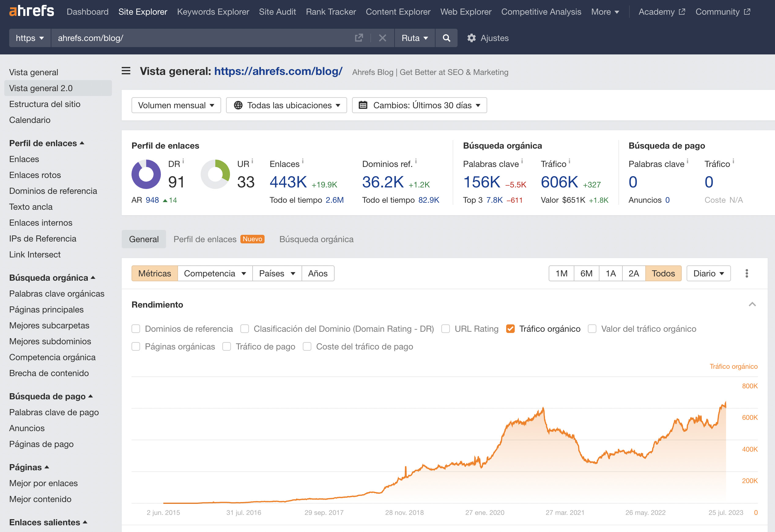
Task: Click the search magnifier icon
Action: click(447, 38)
